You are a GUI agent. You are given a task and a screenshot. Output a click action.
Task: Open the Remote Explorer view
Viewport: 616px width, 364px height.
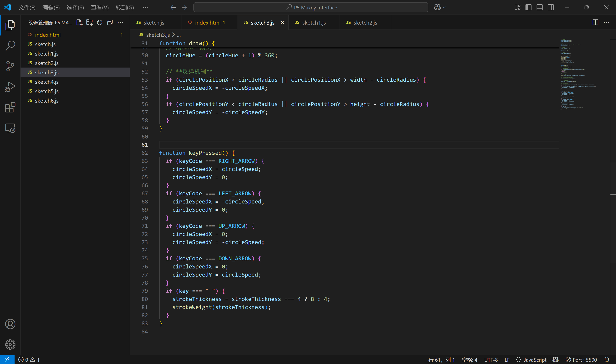point(10,128)
